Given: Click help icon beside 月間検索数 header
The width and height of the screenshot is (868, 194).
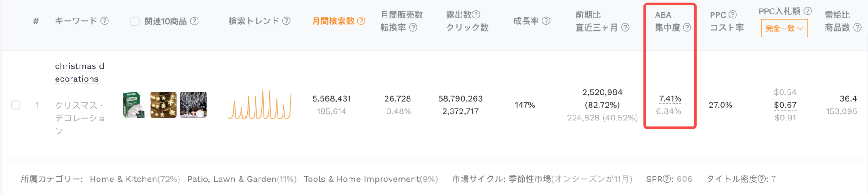Looking at the screenshot, I should (x=361, y=21).
